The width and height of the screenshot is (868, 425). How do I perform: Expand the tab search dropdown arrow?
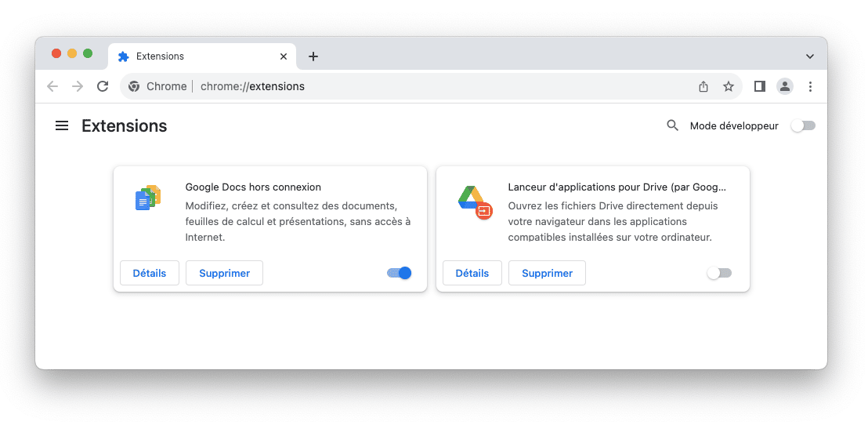(x=810, y=56)
